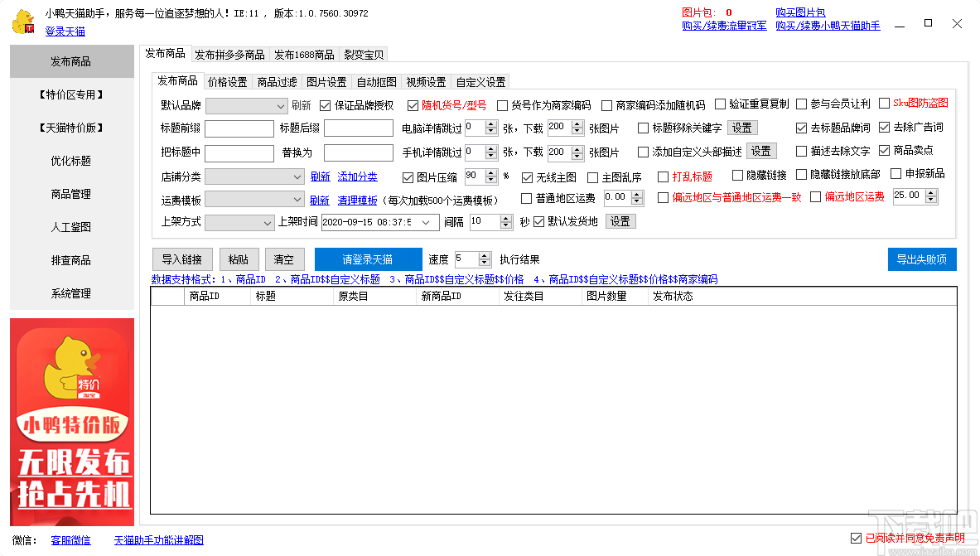
Task: Select 【特价区专用】 in sidebar
Action: pyautogui.click(x=71, y=94)
